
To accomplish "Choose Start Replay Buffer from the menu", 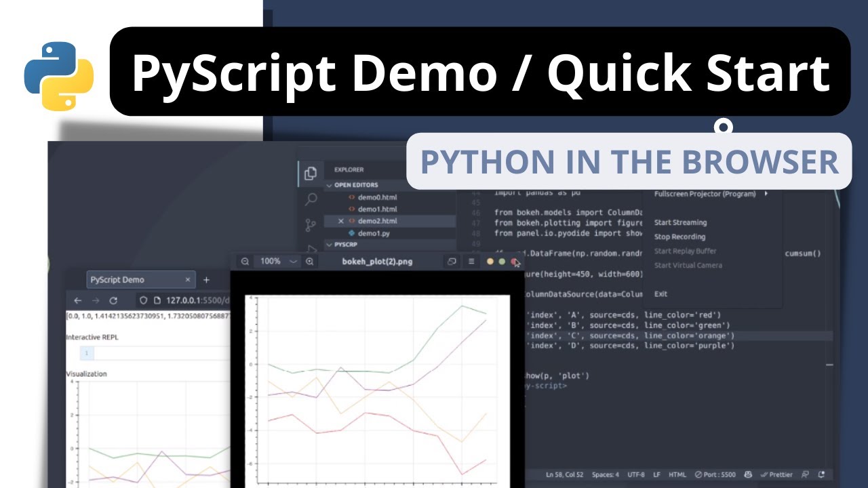I will point(685,251).
